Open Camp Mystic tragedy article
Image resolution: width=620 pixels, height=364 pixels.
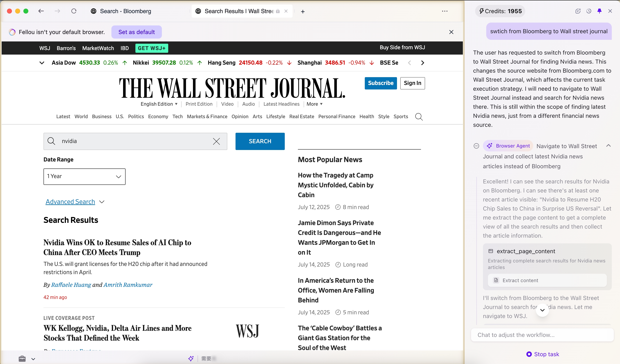(336, 185)
